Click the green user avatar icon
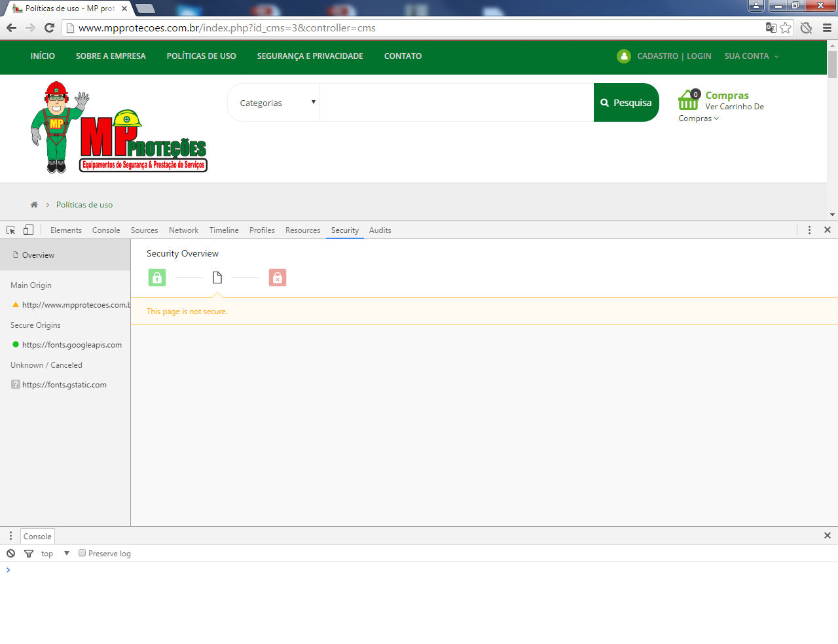Viewport: 838px width, 644px height. tap(624, 56)
